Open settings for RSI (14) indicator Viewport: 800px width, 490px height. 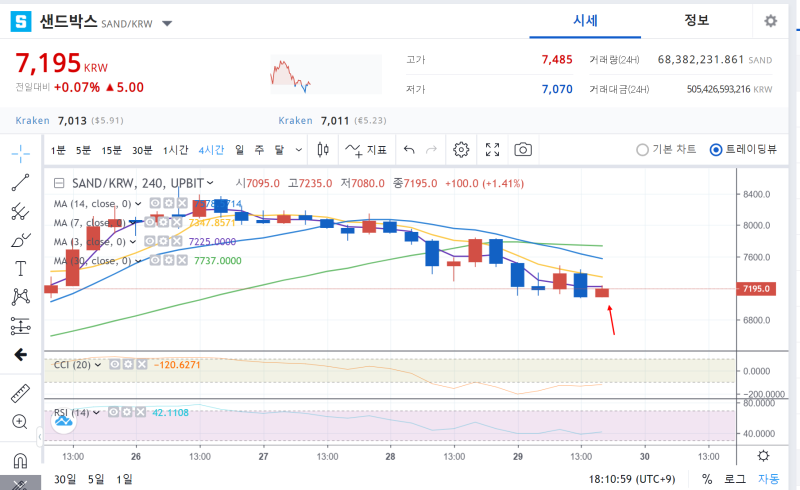click(x=127, y=412)
